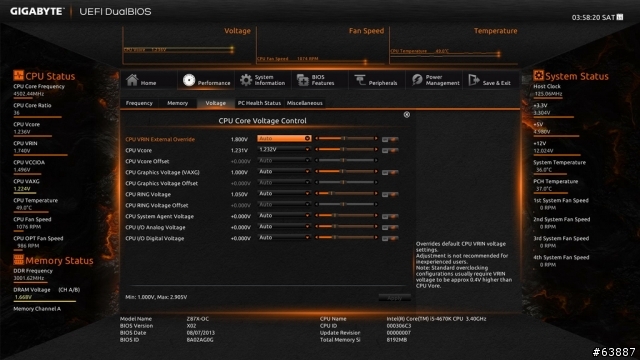Open the CPU Vcore Offset dropdown

click(284, 160)
